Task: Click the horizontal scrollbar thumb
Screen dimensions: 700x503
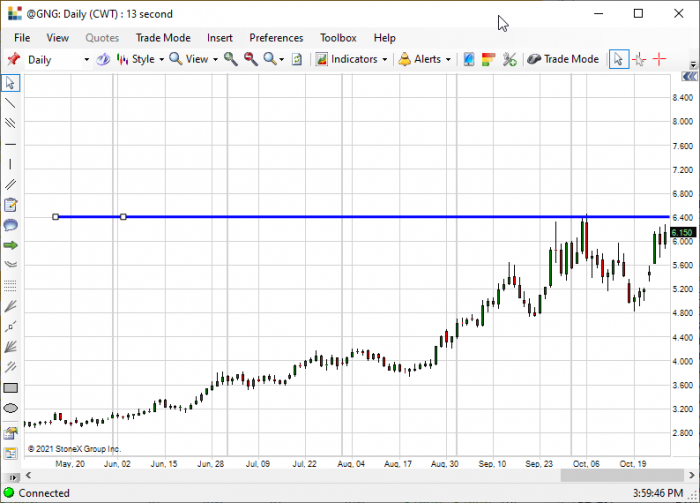Action: (x=622, y=475)
